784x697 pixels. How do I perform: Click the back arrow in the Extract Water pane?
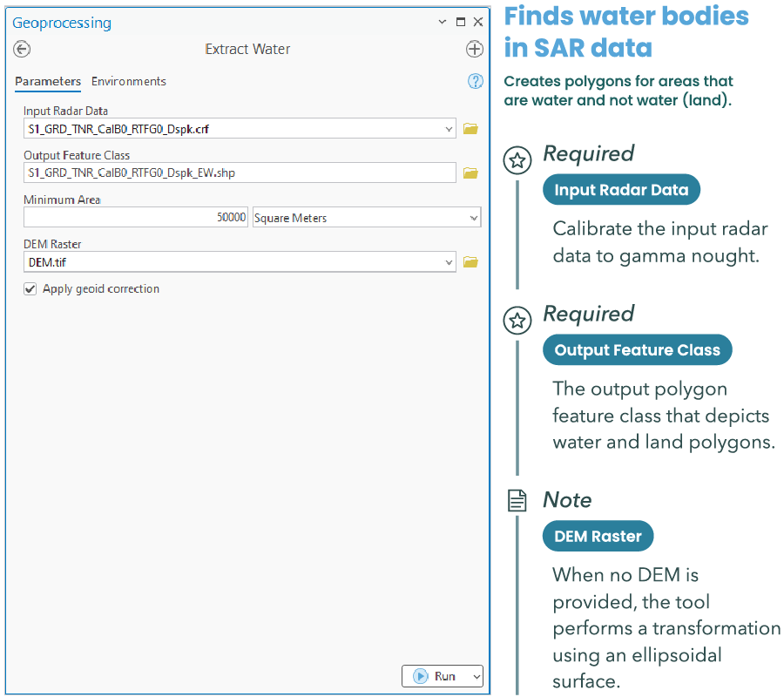coord(21,49)
